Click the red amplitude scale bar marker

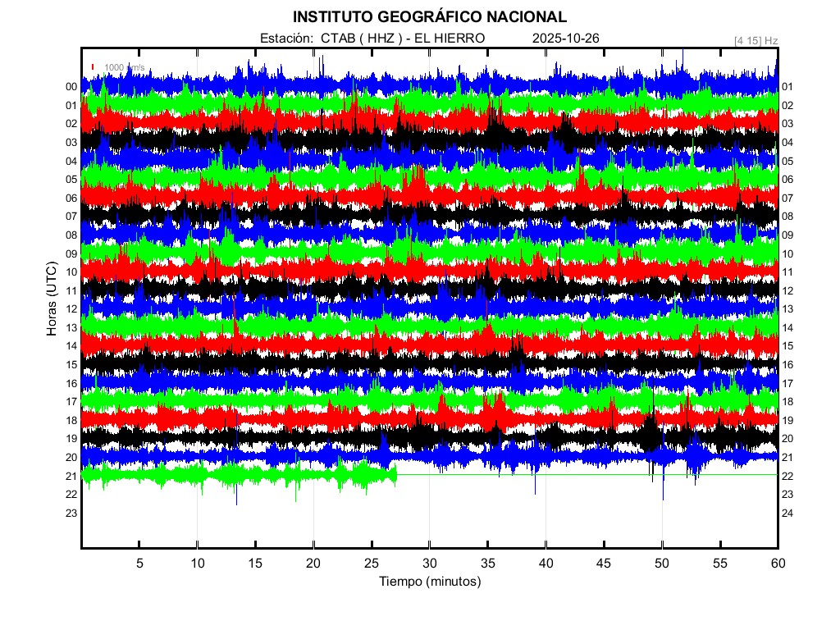(94, 67)
